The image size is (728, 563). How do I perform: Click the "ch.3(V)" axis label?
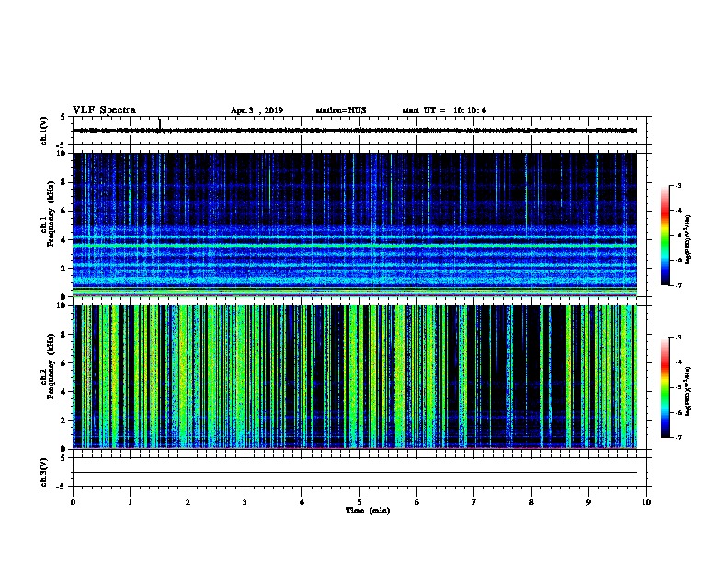[x=43, y=472]
